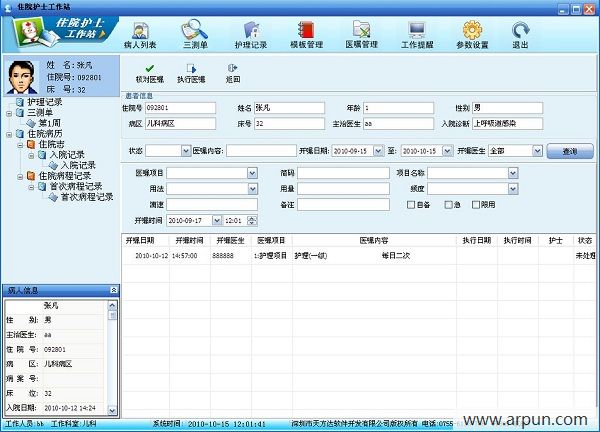
Task: Click scroll-down arrow in 病人信息 panel
Action: coord(112,410)
